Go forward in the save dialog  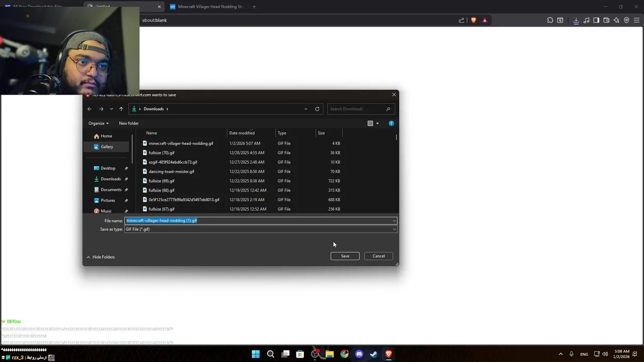coord(101,109)
